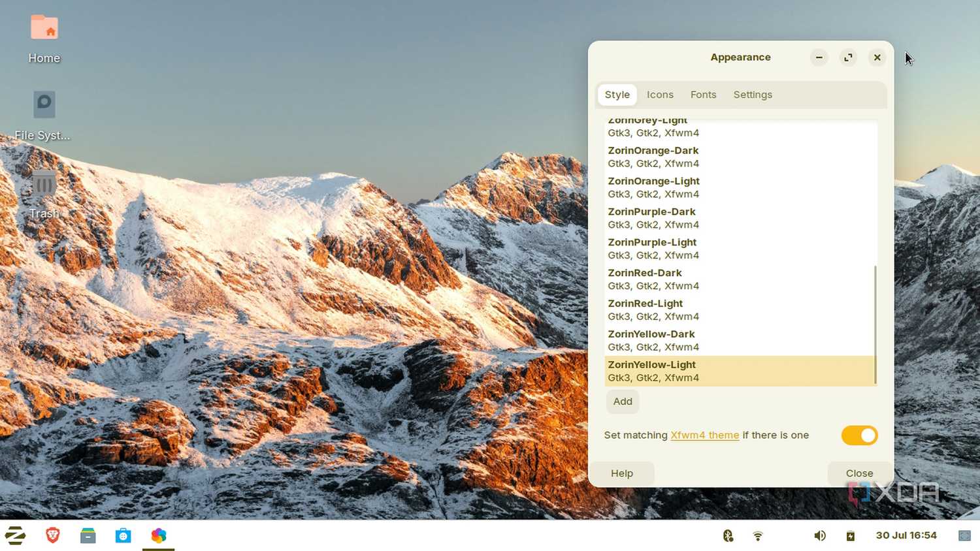Minimize the Appearance window
This screenshot has width=980, height=551.
click(x=819, y=57)
